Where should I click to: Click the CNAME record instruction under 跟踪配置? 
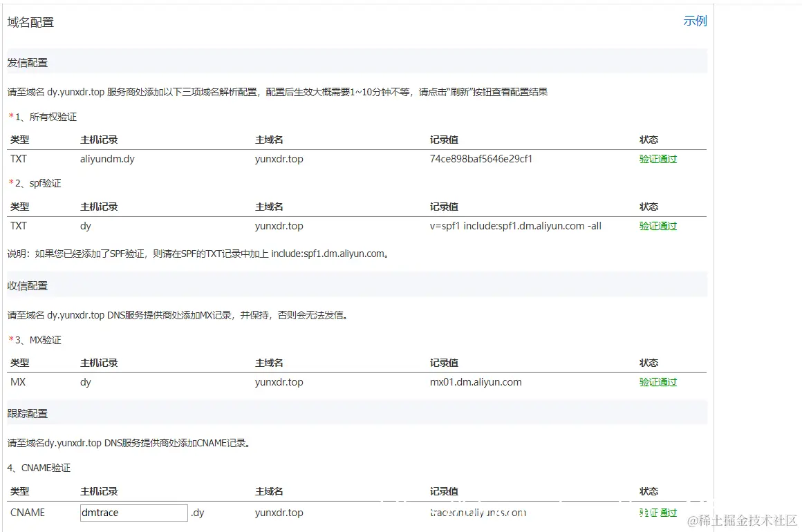pyautogui.click(x=129, y=443)
